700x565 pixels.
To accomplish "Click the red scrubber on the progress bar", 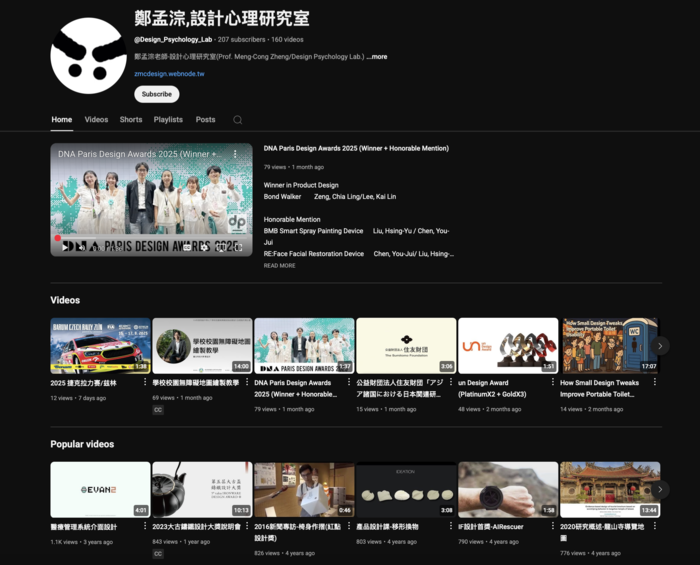I will coord(58,238).
